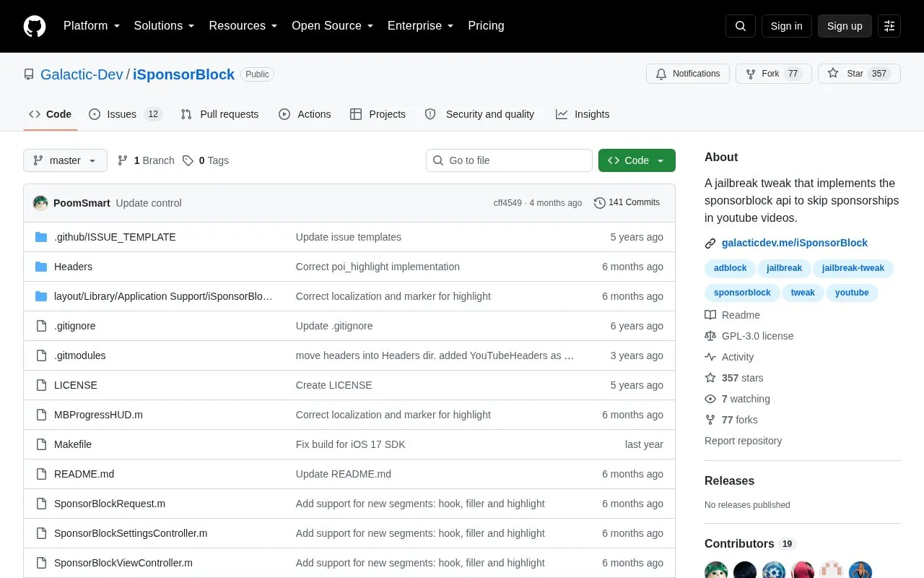Expand the Solutions menu

coord(165,26)
